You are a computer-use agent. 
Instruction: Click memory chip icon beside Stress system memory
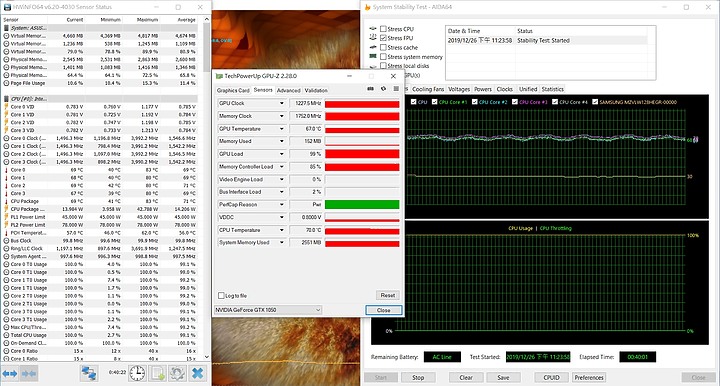373,56
